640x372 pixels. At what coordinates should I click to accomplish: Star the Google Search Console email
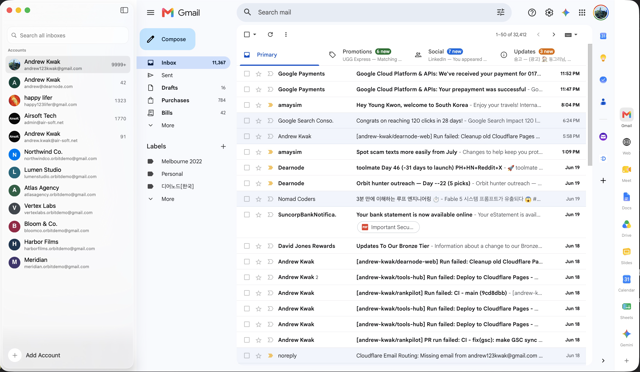coord(258,121)
